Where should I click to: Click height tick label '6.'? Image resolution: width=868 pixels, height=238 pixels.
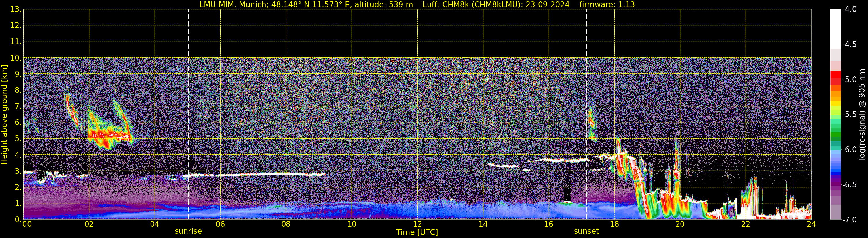tap(18, 123)
